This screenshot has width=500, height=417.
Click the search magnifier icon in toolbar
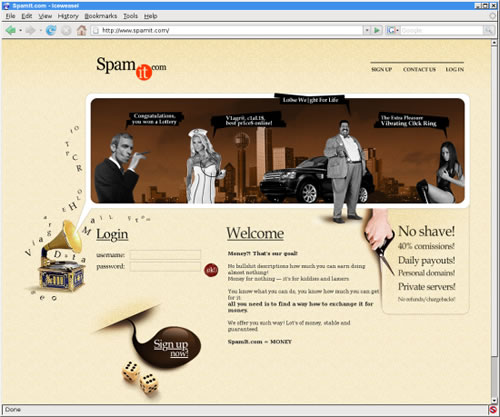pos(489,30)
